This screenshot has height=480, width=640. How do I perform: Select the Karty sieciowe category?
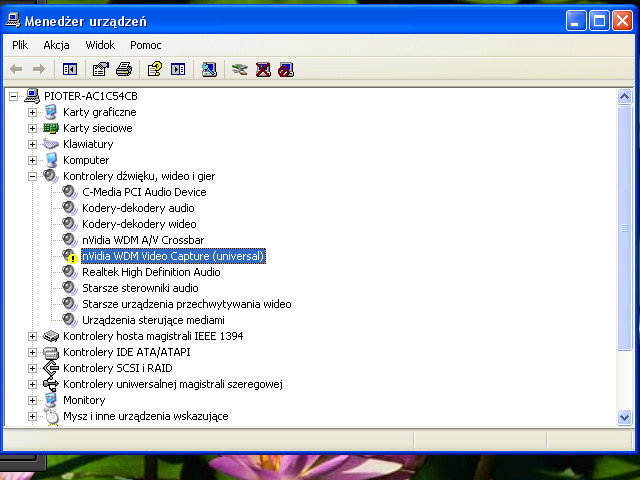click(97, 128)
